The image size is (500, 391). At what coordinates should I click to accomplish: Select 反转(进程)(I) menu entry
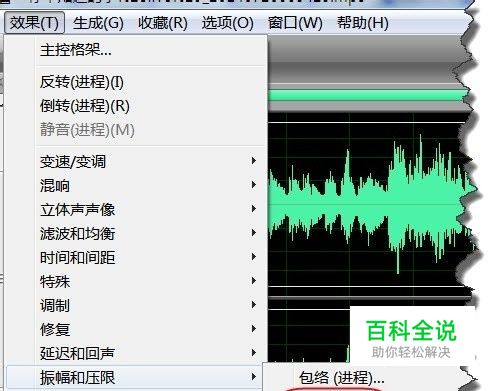pos(136,82)
